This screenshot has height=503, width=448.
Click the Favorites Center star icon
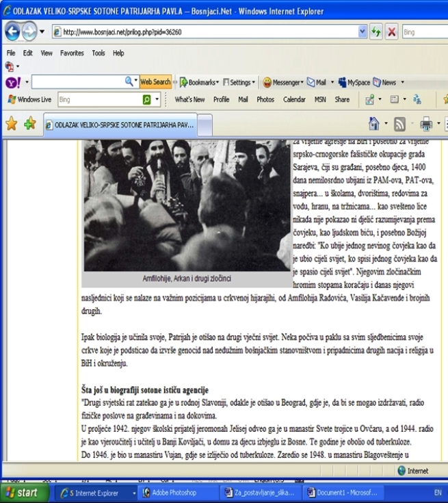pyautogui.click(x=11, y=123)
